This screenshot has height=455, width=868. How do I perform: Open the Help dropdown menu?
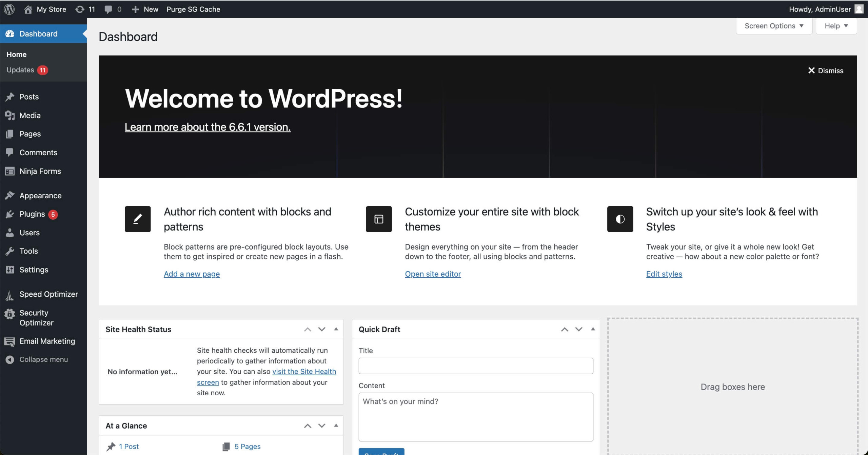pos(835,26)
